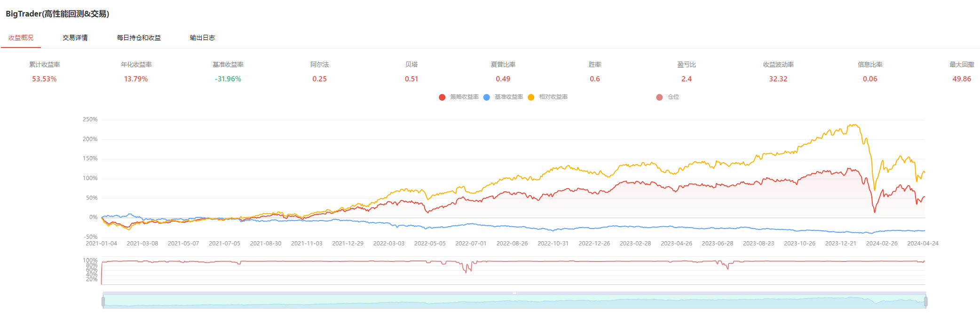Viewport: 980px width, 315px height.
Task: Click the yellow 相对收益率 legend dot
Action: (531, 97)
